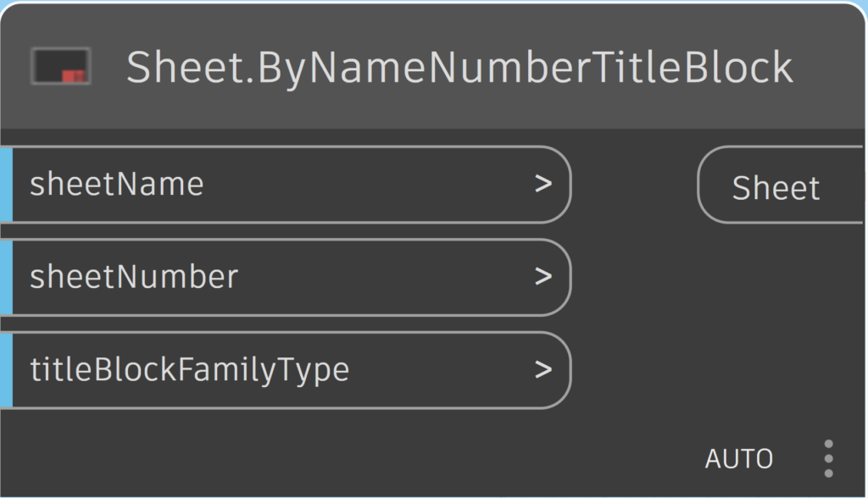Click blank space inside the sheetName port
Viewport: 868px width, 498px height.
(364, 185)
